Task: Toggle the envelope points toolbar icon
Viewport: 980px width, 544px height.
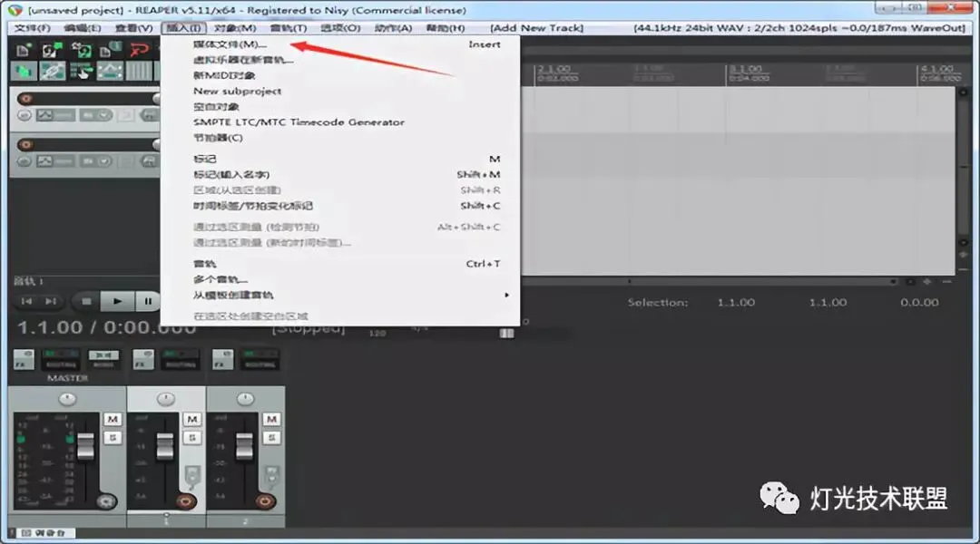Action: click(110, 72)
